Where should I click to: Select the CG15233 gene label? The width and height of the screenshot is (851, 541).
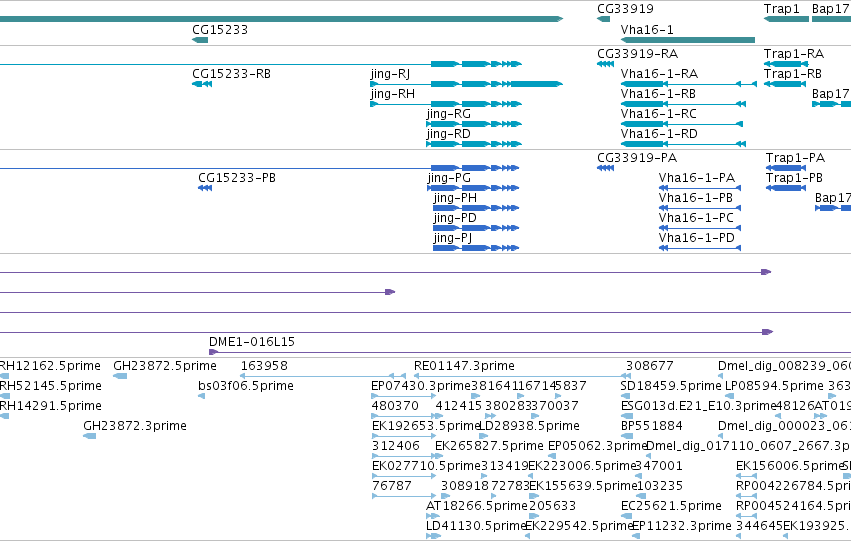pyautogui.click(x=220, y=29)
